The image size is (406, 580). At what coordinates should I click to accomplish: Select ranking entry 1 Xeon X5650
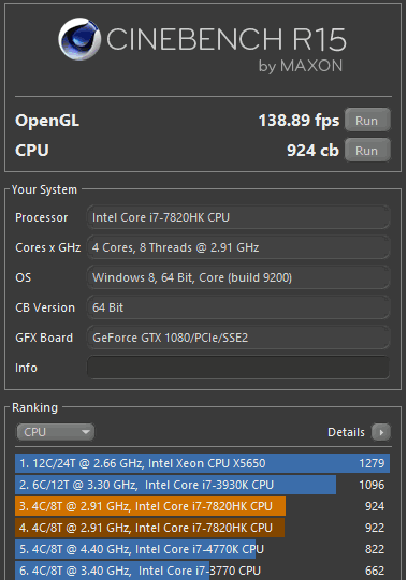click(x=203, y=463)
